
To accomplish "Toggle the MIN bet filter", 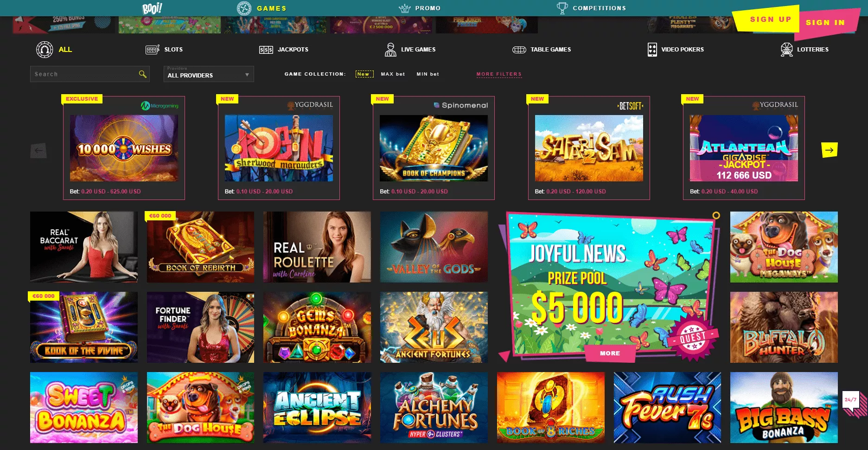I will pos(428,74).
